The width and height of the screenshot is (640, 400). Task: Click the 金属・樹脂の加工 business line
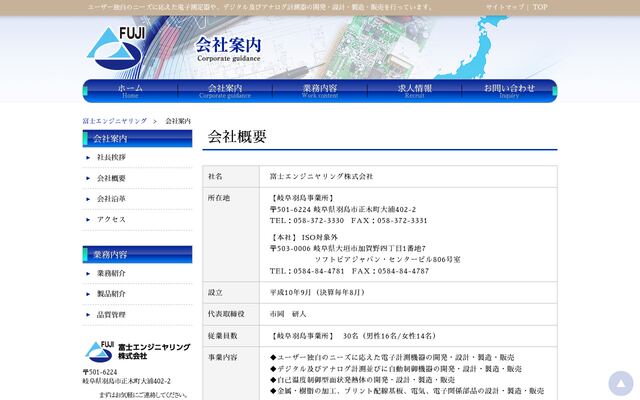pyautogui.click(x=407, y=391)
